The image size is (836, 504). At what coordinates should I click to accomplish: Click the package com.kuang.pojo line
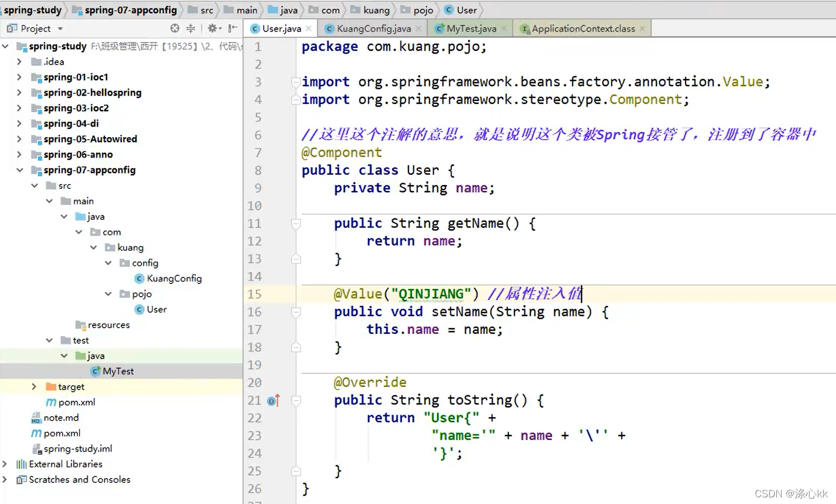pyautogui.click(x=394, y=46)
